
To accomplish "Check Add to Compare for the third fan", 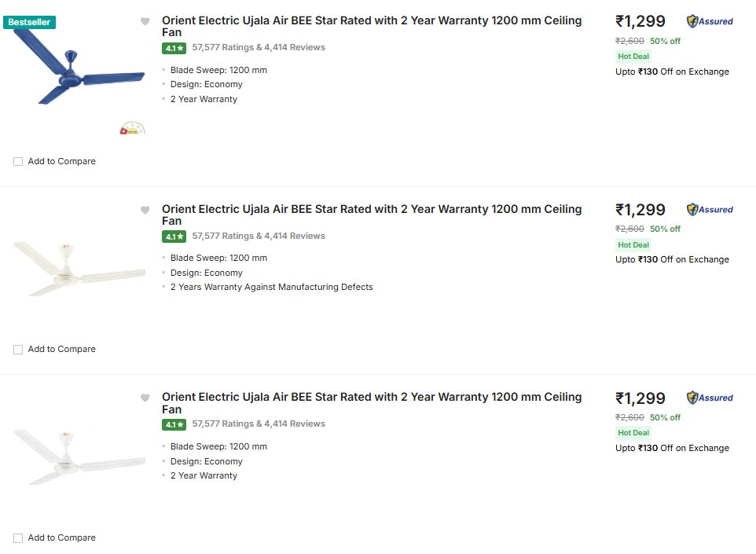I will [18, 538].
